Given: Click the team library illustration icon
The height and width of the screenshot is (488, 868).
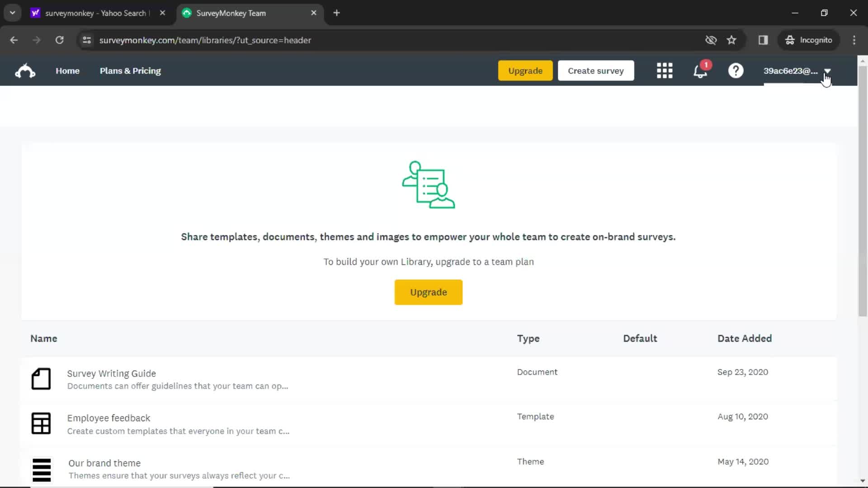Looking at the screenshot, I should point(429,185).
